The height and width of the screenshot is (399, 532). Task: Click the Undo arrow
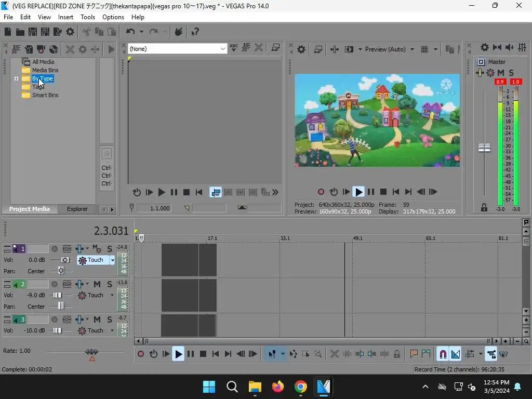click(130, 32)
